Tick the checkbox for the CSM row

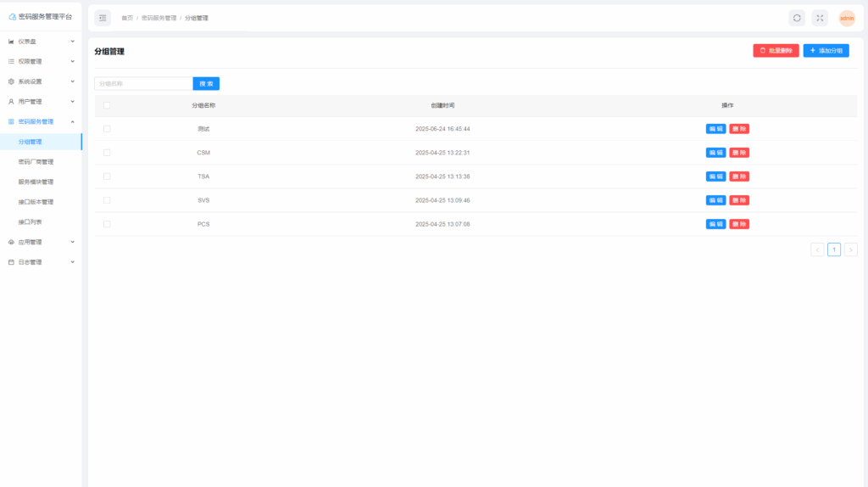point(107,153)
